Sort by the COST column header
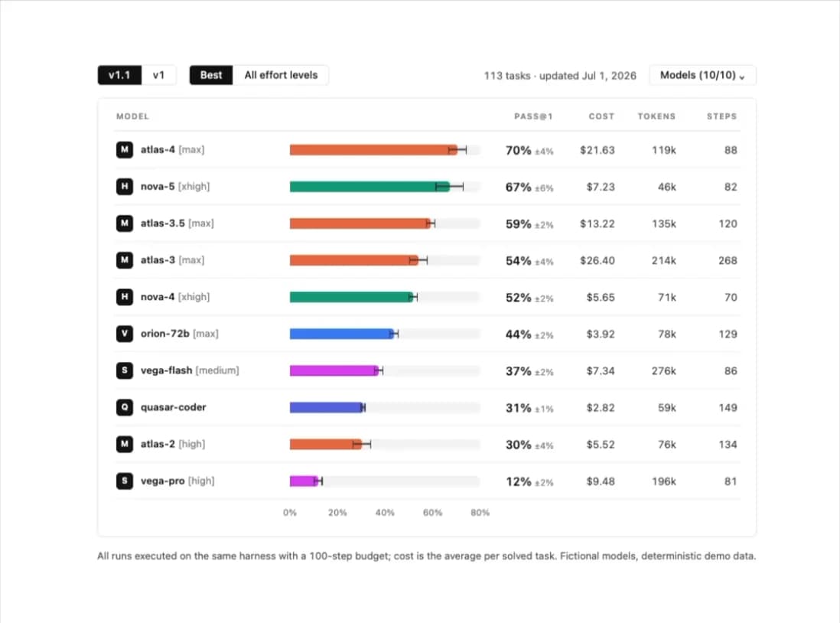 (601, 116)
